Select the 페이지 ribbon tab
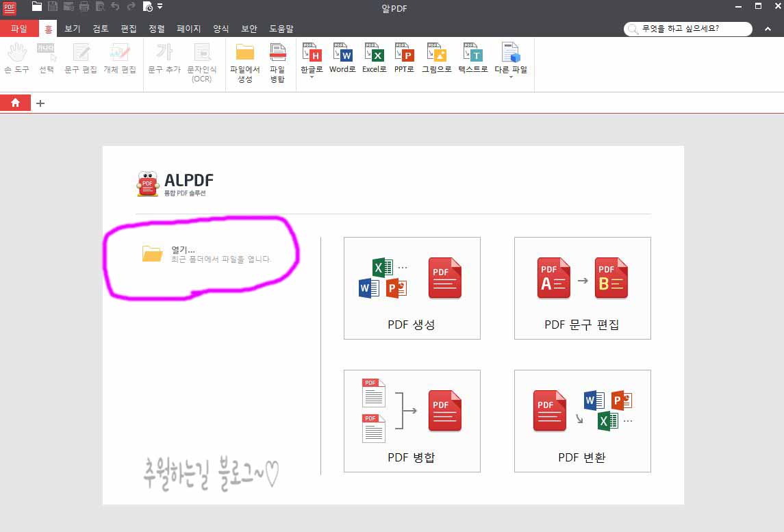784x532 pixels. point(188,29)
